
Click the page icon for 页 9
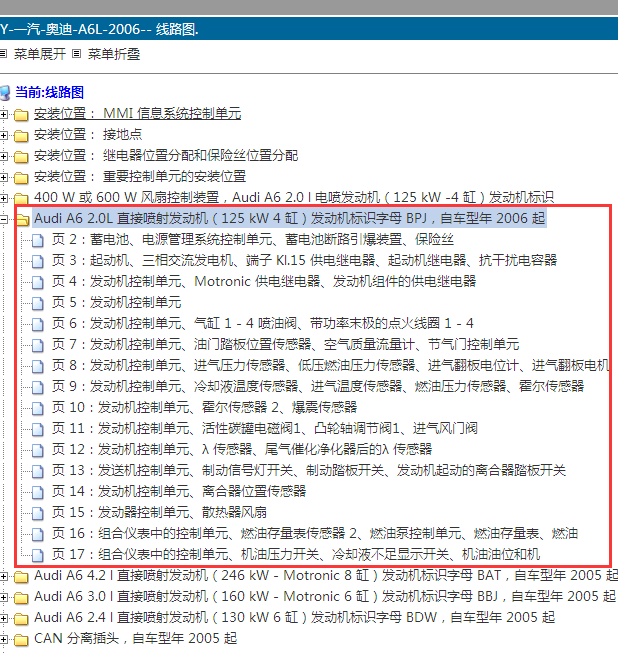(x=38, y=387)
